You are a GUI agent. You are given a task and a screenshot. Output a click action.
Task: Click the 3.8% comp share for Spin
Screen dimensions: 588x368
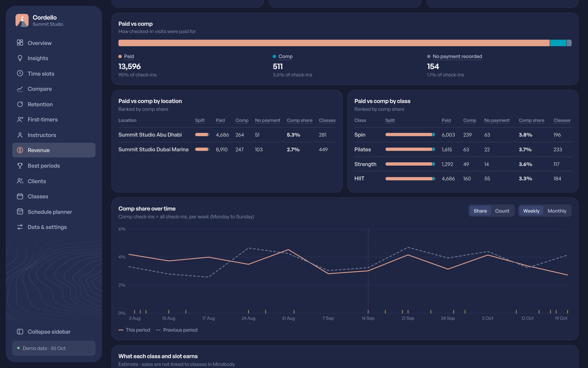coord(525,135)
